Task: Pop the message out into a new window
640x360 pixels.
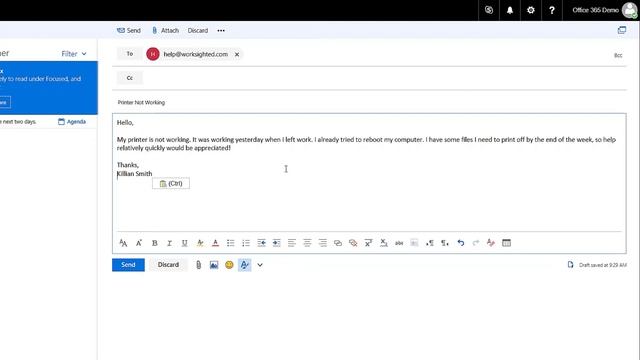Action: click(x=622, y=30)
